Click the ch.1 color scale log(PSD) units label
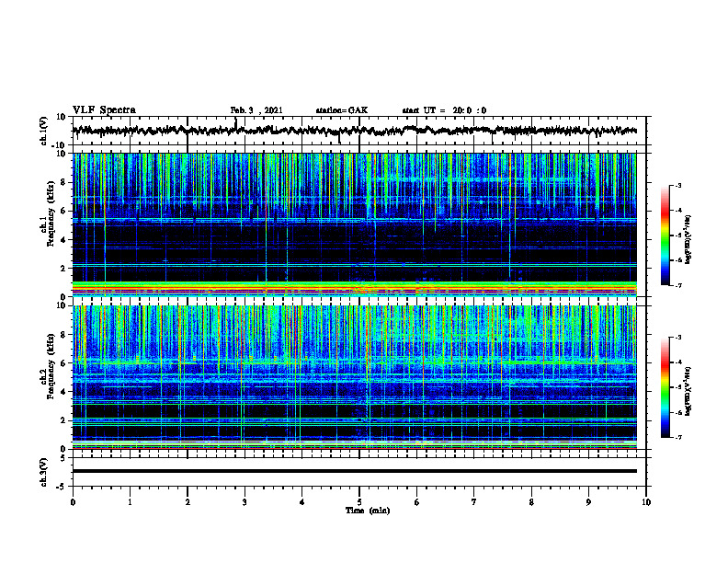728x563 pixels. pos(688,240)
